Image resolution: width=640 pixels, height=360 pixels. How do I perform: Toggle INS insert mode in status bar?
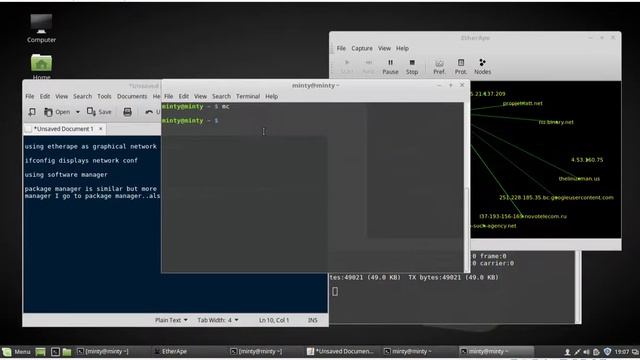coord(313,320)
